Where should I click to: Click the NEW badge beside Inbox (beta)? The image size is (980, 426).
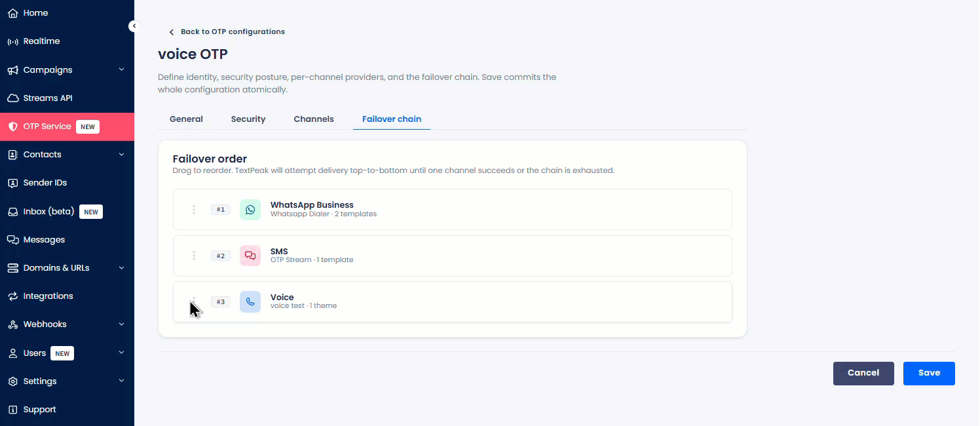[91, 212]
